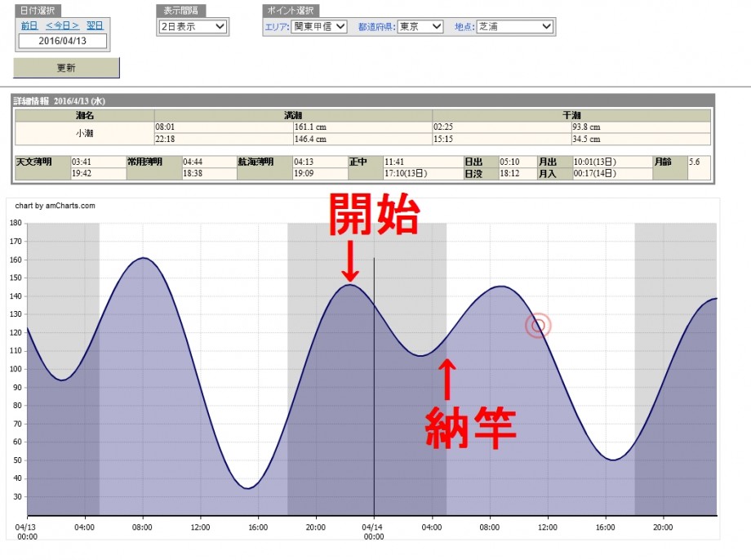
Task: Jump to today with <今日> link
Action: (62, 26)
